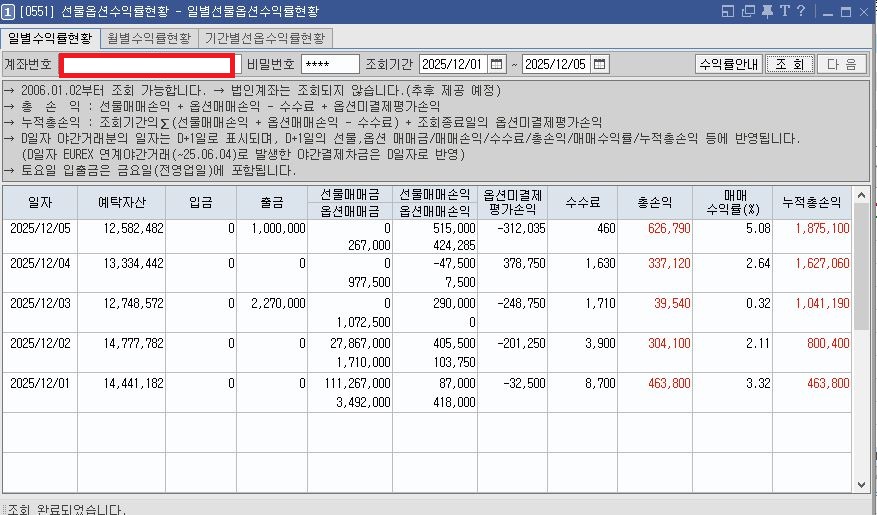Click the 옵션매매금 value 3,492,000
The height and width of the screenshot is (515, 877).
click(x=364, y=402)
